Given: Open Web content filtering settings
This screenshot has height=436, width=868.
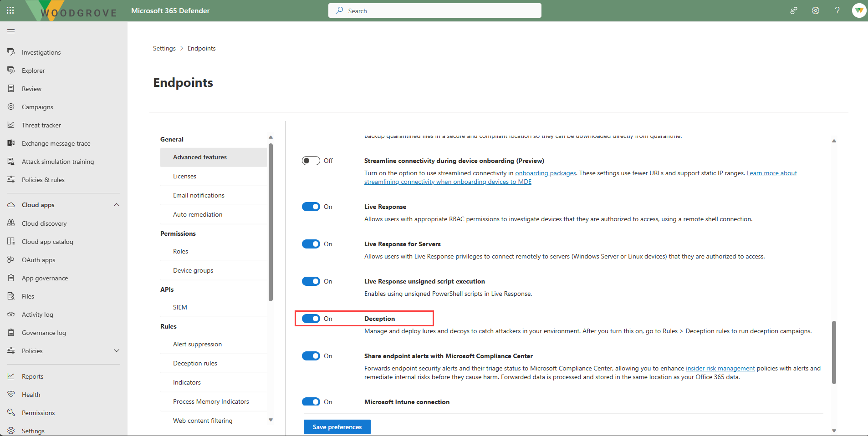Looking at the screenshot, I should [214, 421].
